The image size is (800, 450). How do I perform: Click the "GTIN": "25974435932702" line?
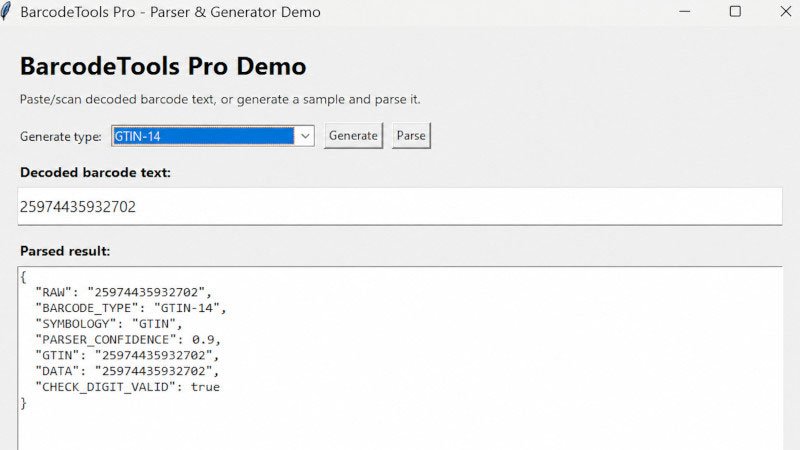coord(127,356)
